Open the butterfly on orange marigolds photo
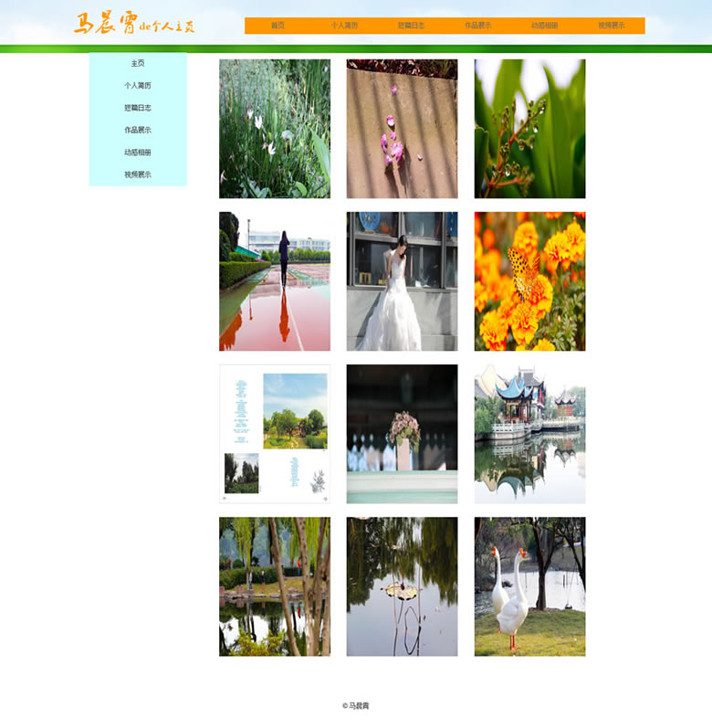The image size is (712, 728). tap(529, 281)
